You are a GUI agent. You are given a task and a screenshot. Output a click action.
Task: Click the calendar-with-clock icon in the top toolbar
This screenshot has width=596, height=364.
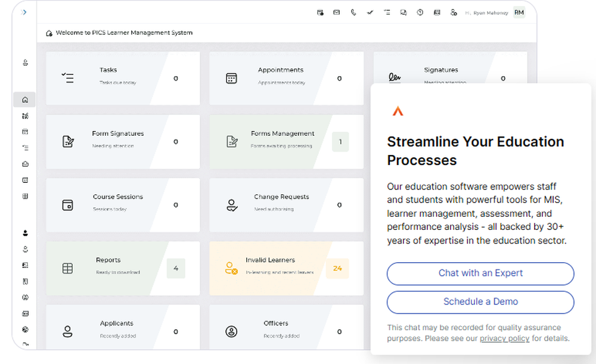click(x=320, y=12)
